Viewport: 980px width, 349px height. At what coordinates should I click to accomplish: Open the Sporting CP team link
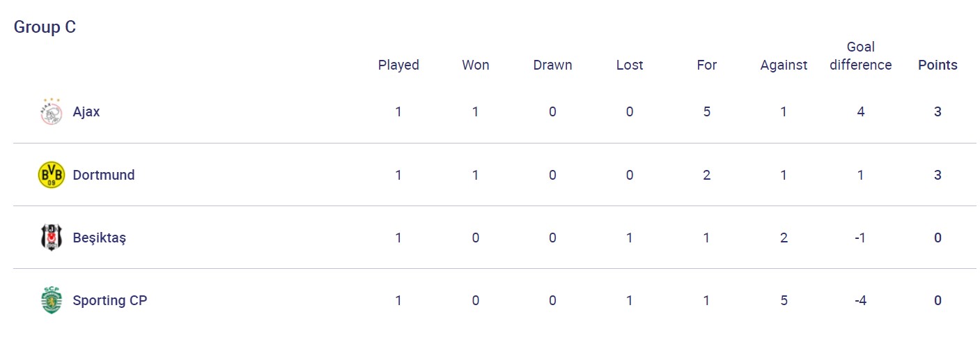coord(110,300)
